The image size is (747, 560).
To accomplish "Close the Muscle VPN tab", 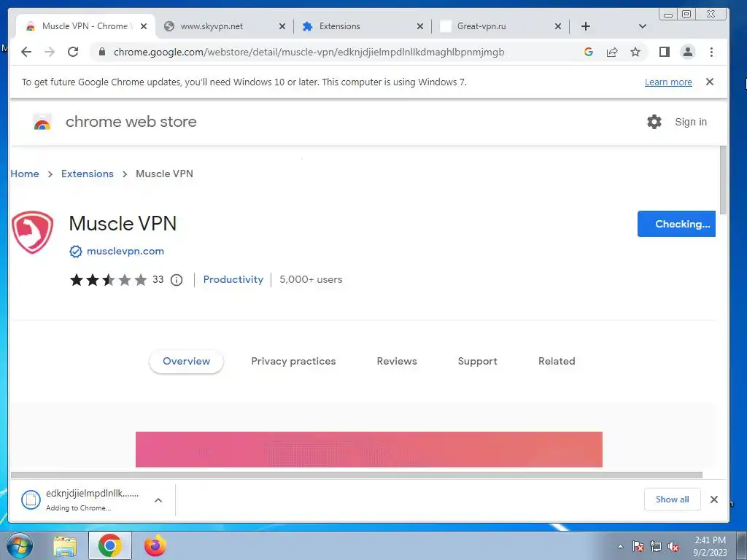I will point(144,27).
